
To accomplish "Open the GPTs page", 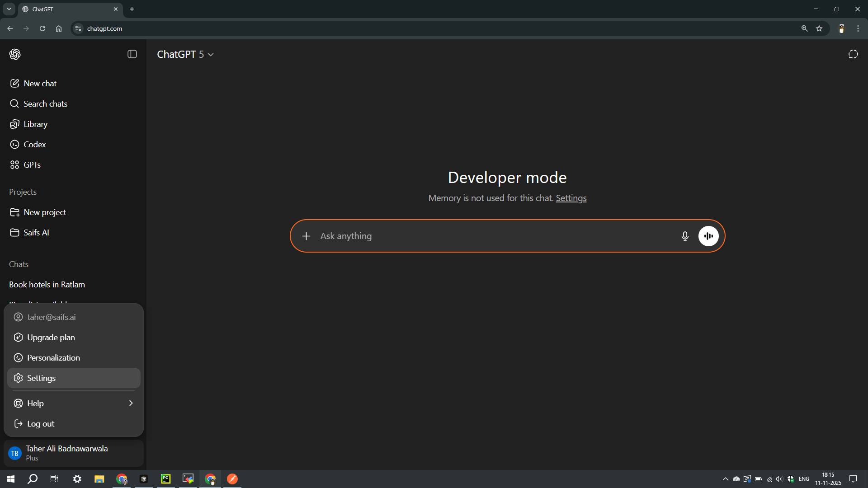I will [x=73, y=165].
